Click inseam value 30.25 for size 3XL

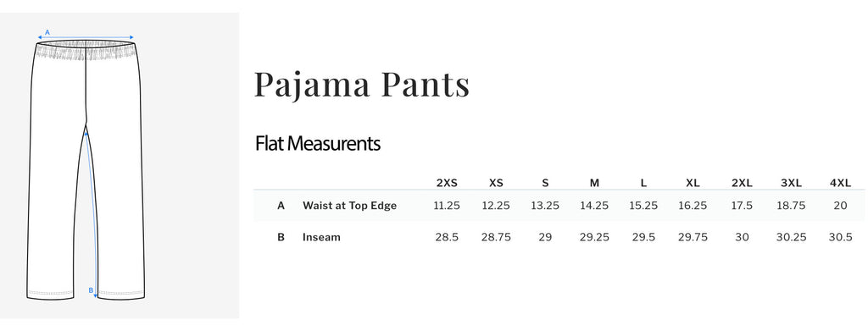tap(791, 237)
